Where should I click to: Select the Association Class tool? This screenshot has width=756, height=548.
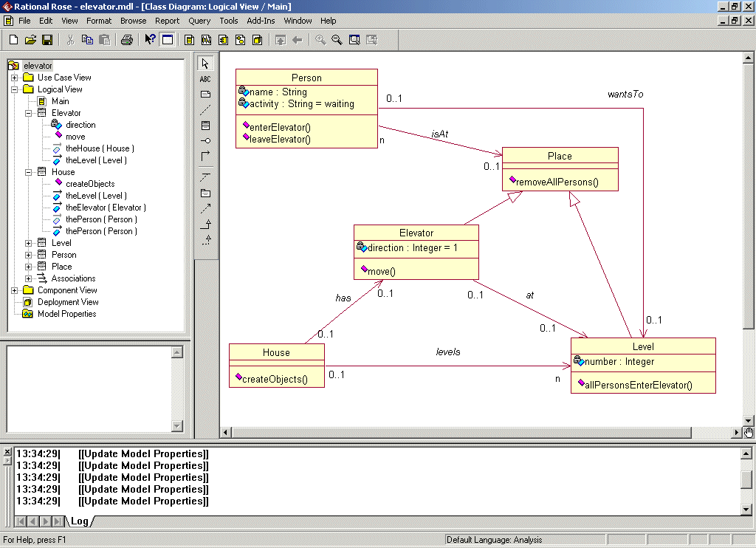(x=205, y=177)
